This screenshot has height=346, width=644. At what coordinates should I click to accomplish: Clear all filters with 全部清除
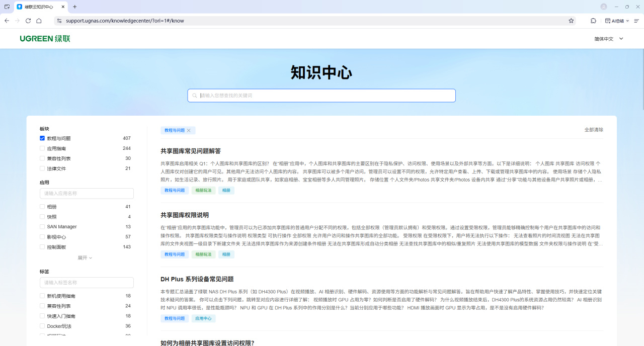point(594,130)
